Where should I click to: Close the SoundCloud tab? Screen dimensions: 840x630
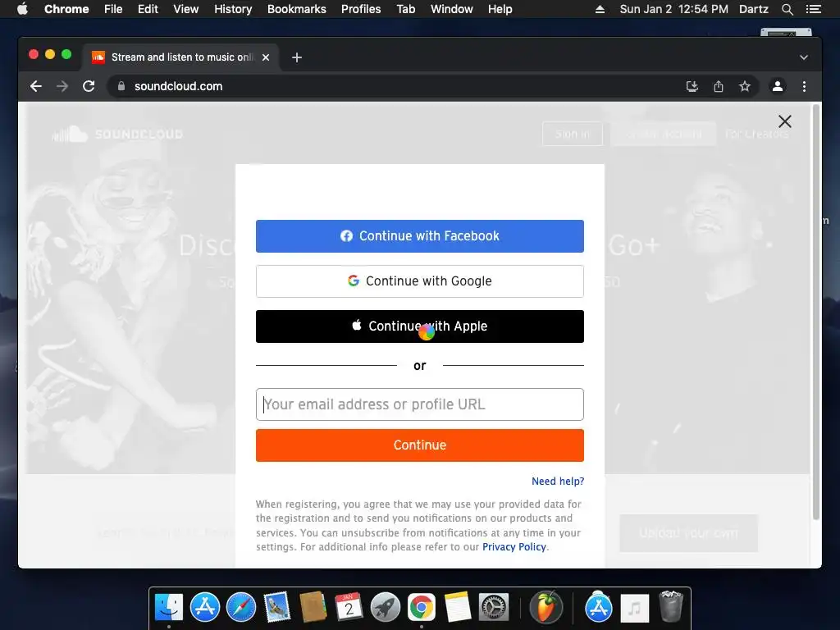[x=266, y=57]
